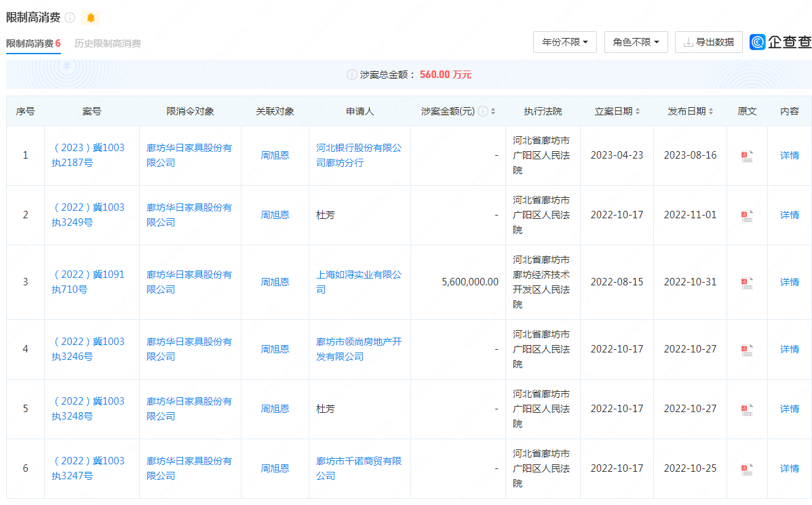Click 周旭恩 in row 1
Screen dimensions: 812x505
pos(275,155)
